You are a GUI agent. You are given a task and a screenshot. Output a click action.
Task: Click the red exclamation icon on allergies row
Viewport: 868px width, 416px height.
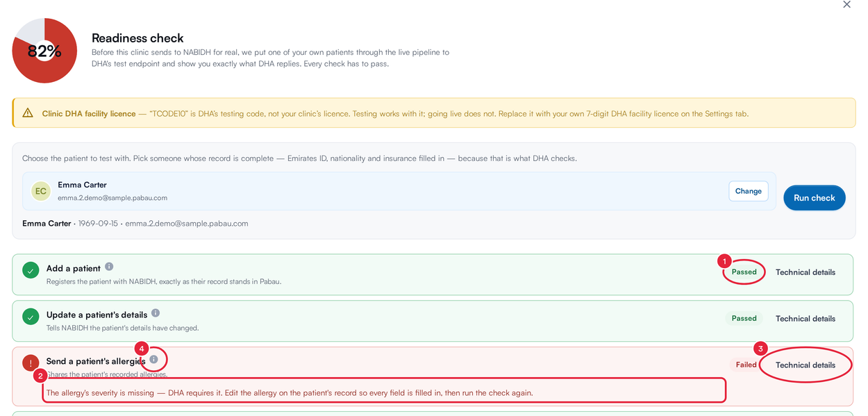[31, 363]
